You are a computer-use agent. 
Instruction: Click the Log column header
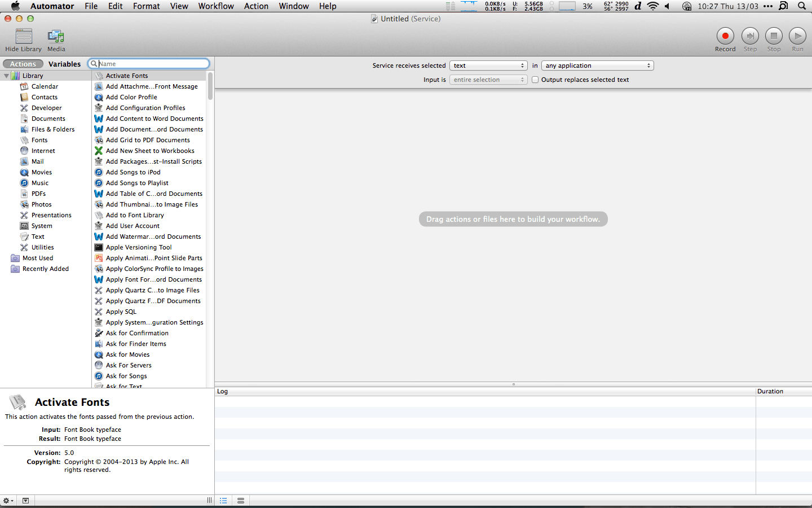[485, 391]
